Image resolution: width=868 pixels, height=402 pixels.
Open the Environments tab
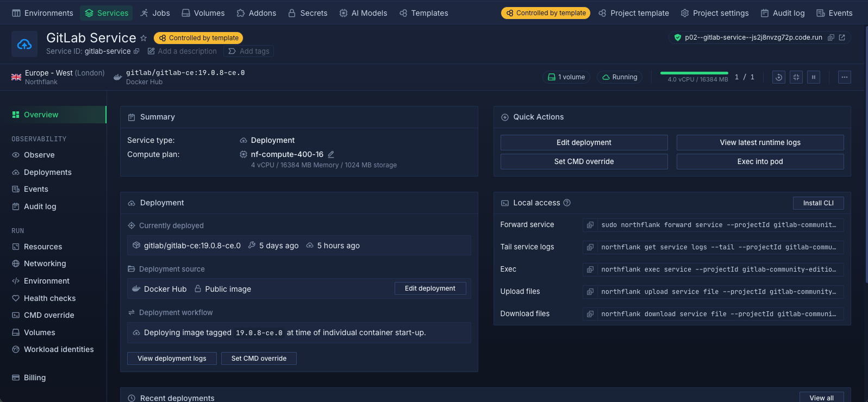click(x=42, y=13)
